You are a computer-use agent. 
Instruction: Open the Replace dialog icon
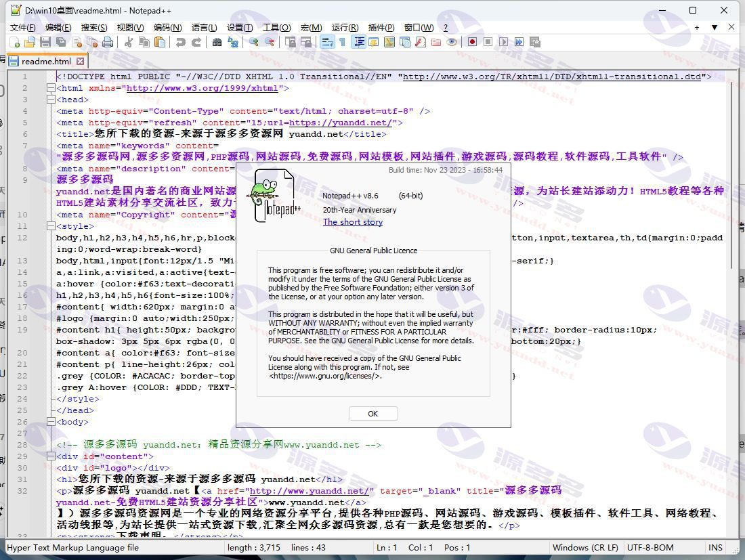[x=233, y=42]
